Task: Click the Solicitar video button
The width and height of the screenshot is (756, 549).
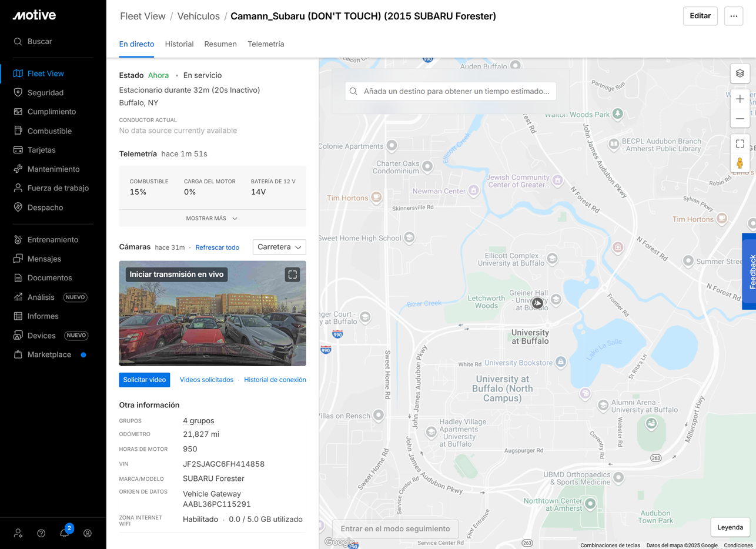Action: [x=145, y=380]
